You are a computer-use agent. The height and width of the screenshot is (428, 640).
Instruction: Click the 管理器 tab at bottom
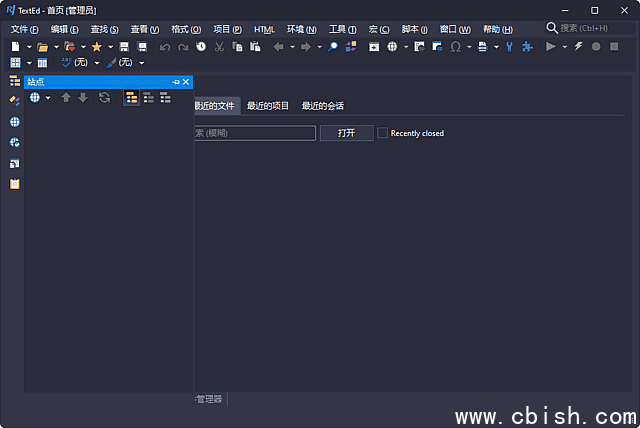[x=209, y=399]
